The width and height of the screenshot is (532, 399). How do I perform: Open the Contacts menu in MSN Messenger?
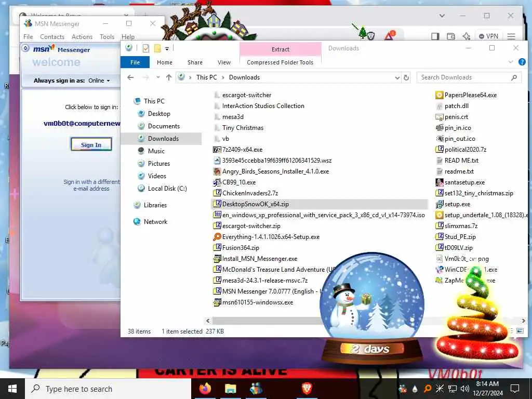tap(52, 37)
